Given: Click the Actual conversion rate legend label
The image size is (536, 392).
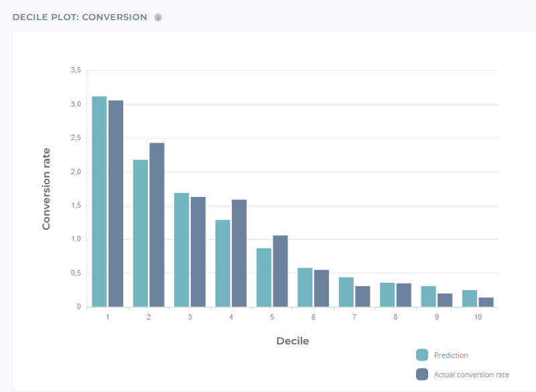Looking at the screenshot, I should point(472,375).
